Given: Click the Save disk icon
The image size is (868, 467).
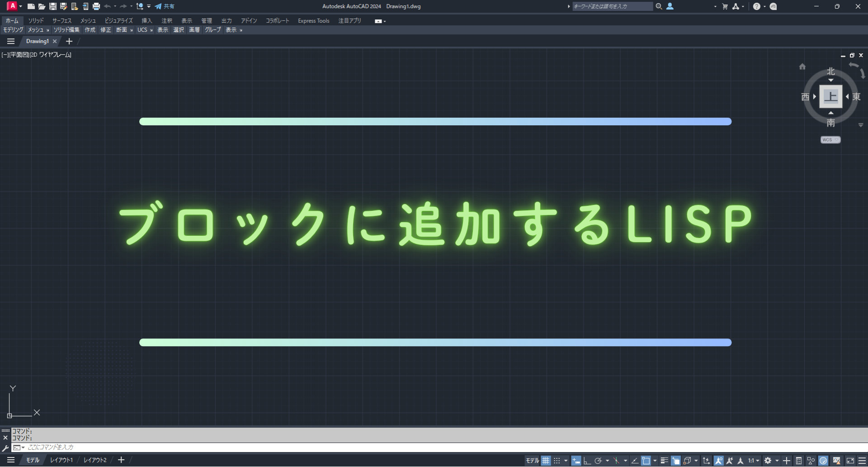Looking at the screenshot, I should click(x=52, y=6).
